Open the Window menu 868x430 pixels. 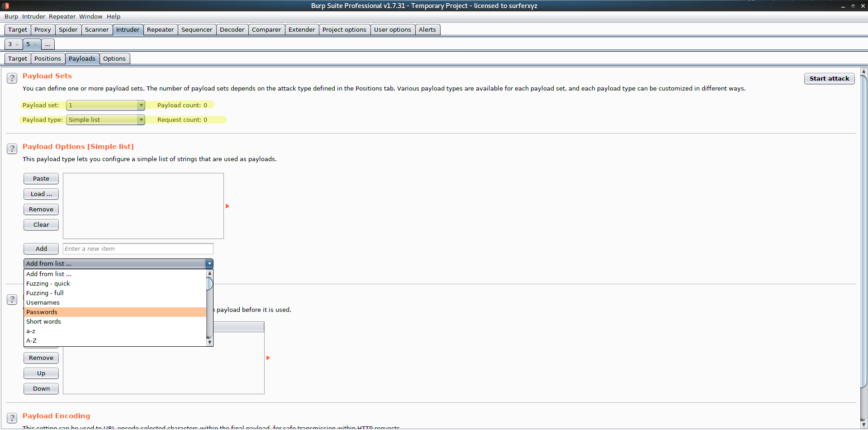pos(90,16)
